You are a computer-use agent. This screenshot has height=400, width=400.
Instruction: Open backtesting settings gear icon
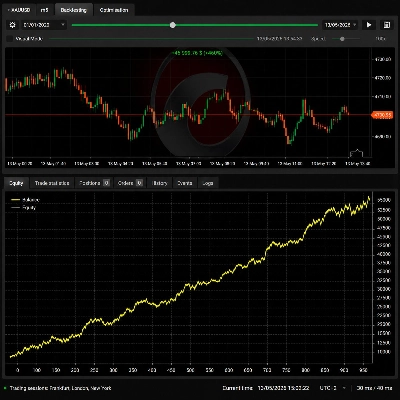point(12,25)
